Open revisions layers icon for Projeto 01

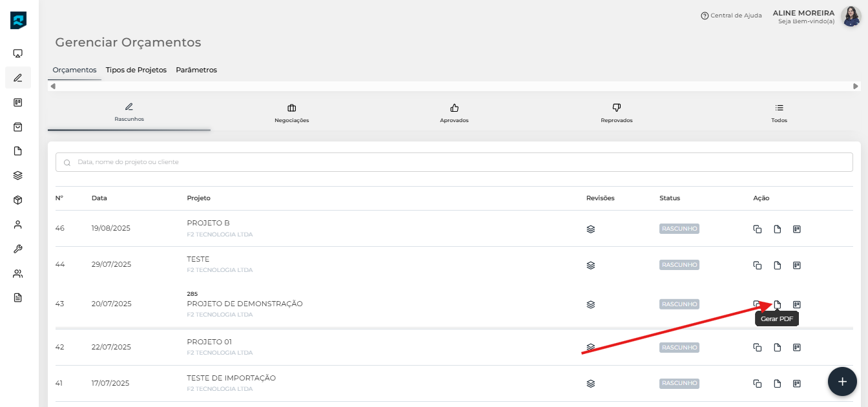pos(590,347)
